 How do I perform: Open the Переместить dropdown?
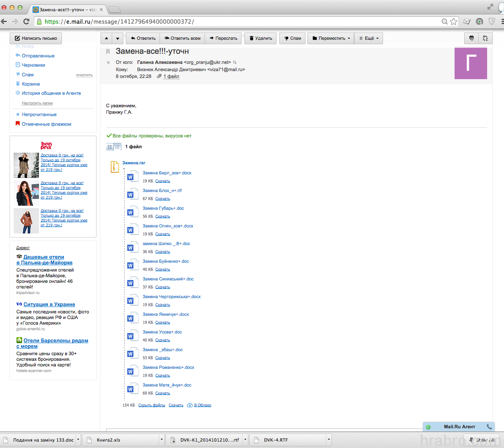[x=331, y=39]
